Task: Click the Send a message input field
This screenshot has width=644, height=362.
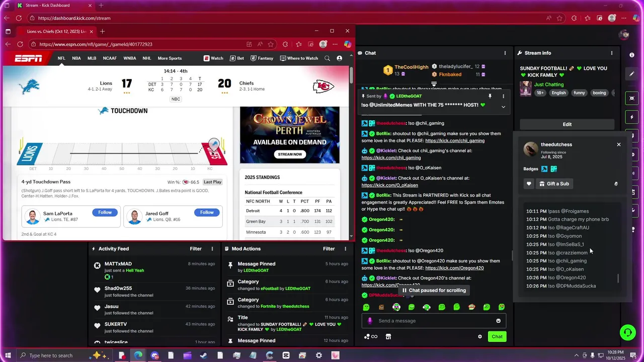Action: click(434, 321)
